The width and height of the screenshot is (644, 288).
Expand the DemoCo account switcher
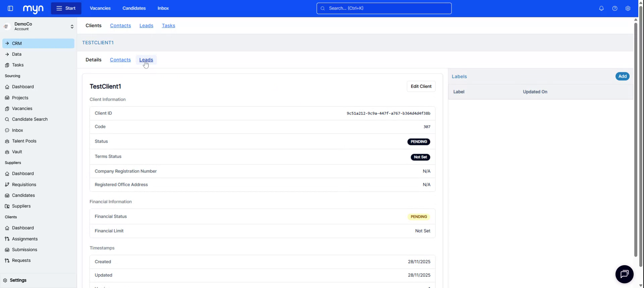coord(72,27)
